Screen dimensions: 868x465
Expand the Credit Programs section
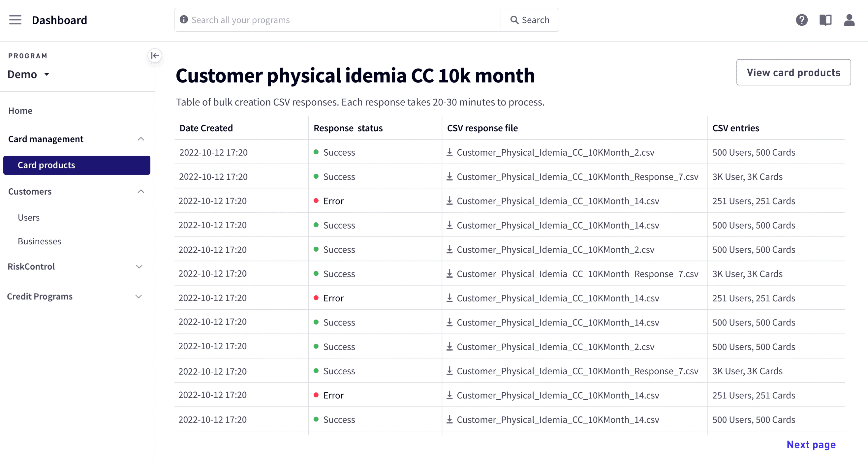(139, 296)
